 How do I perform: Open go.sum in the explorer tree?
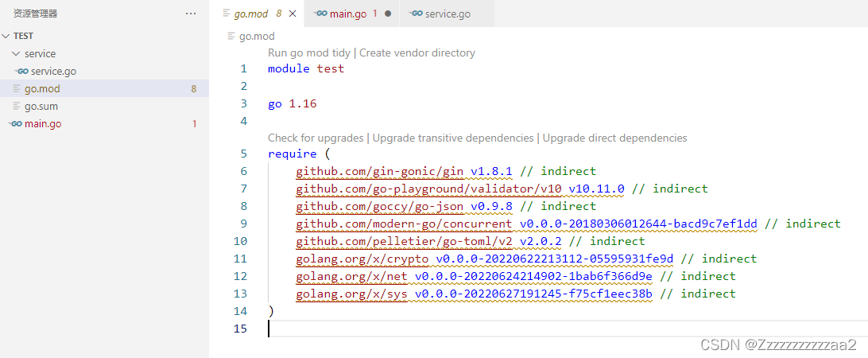pos(41,107)
